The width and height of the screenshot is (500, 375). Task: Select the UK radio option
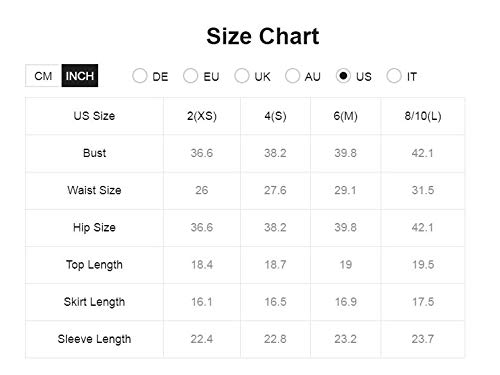(242, 76)
